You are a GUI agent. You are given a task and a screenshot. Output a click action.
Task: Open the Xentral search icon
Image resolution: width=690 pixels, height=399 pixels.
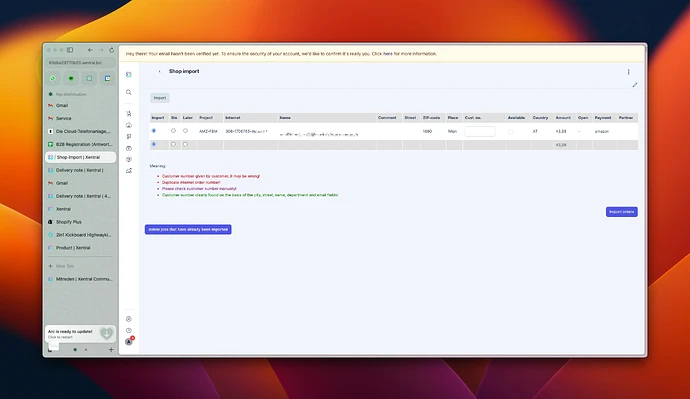coord(128,92)
